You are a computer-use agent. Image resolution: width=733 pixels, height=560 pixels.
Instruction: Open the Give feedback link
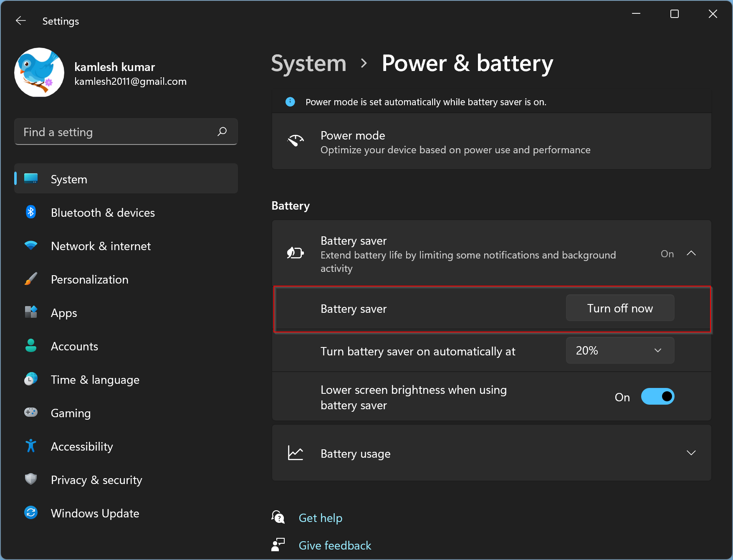point(335,545)
